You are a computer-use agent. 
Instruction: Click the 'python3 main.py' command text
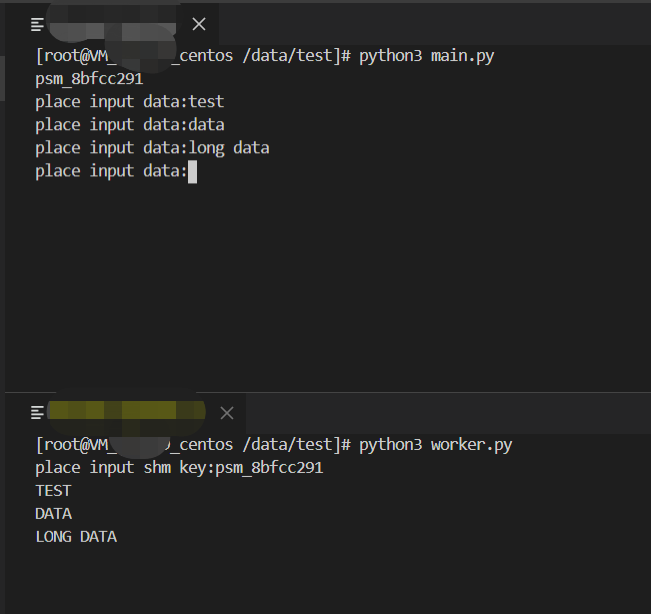pyautogui.click(x=426, y=56)
